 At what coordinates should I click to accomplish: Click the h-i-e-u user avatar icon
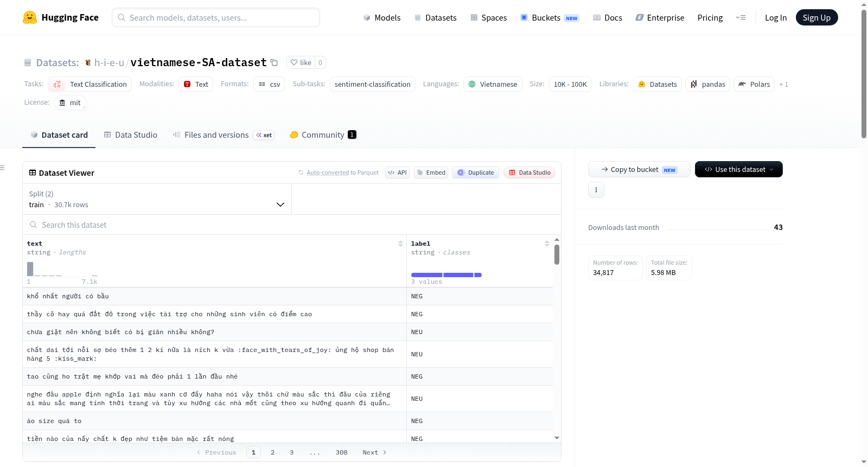(x=88, y=63)
